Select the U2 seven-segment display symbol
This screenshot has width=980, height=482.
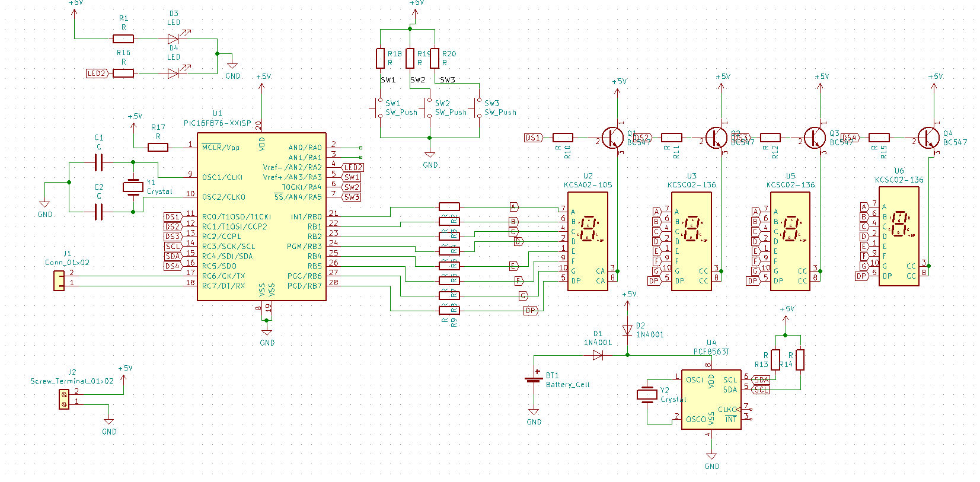coord(588,241)
